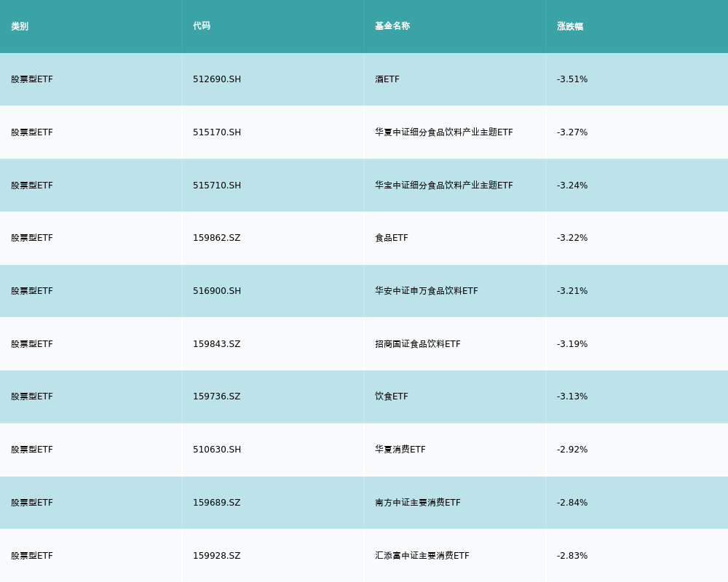
Task: Select code 515710.SH
Action: [217, 186]
